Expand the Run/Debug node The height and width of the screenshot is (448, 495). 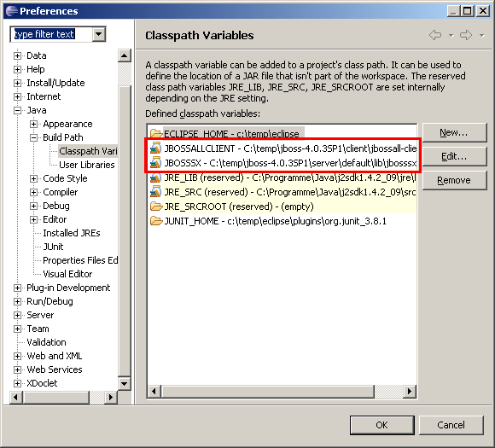pos(17,301)
